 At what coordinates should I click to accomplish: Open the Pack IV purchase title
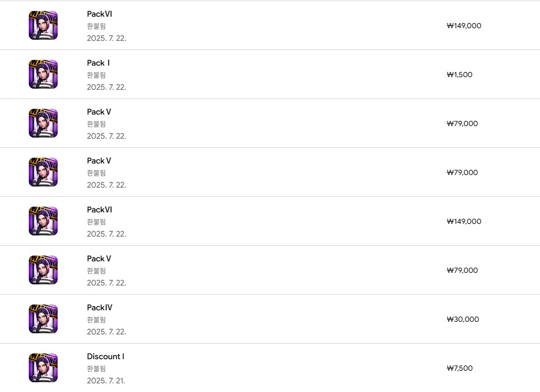tap(100, 307)
